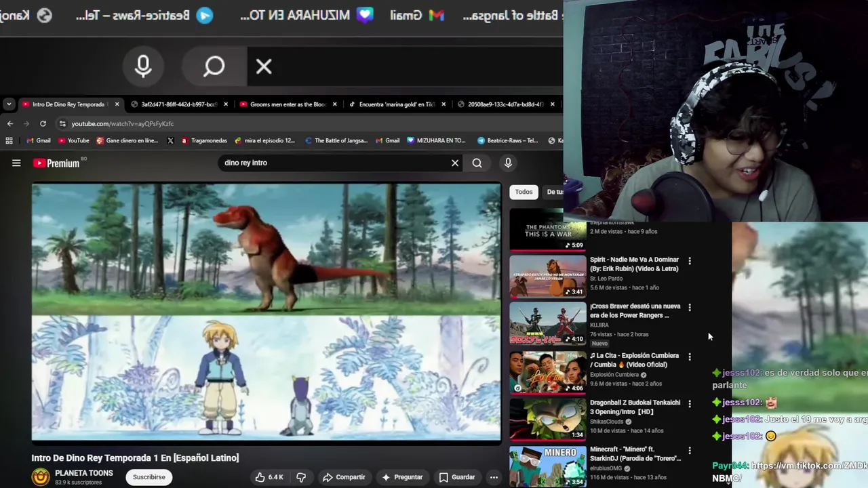Open the apps grid in bookmarks bar
This screenshot has width=868, height=488.
coord(9,140)
